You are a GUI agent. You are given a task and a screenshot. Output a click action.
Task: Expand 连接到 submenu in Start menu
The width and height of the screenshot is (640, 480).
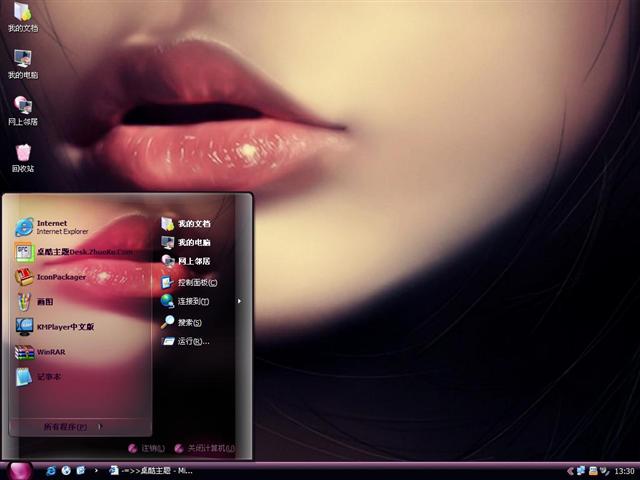(x=192, y=301)
